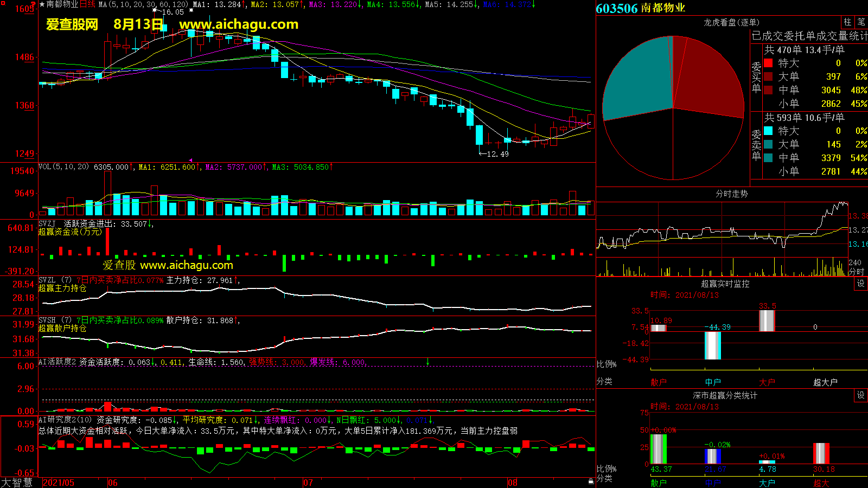Select the 大智慧 label at bottom-left

point(17,482)
